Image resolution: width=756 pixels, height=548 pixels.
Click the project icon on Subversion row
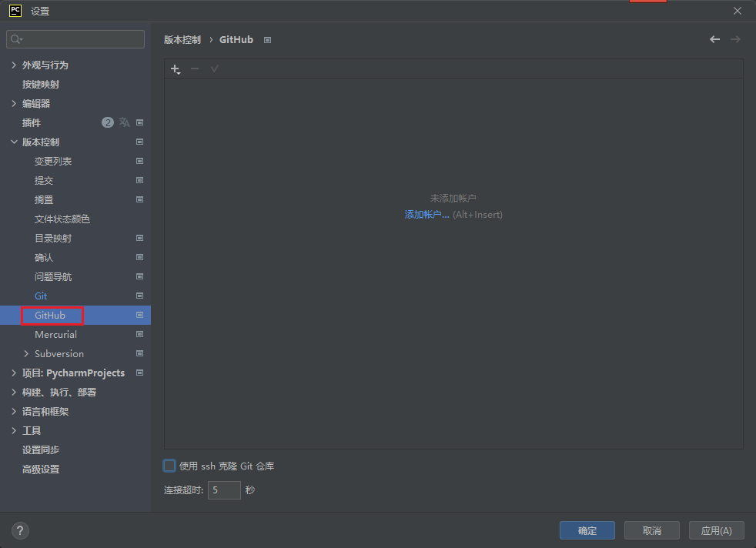click(x=140, y=354)
